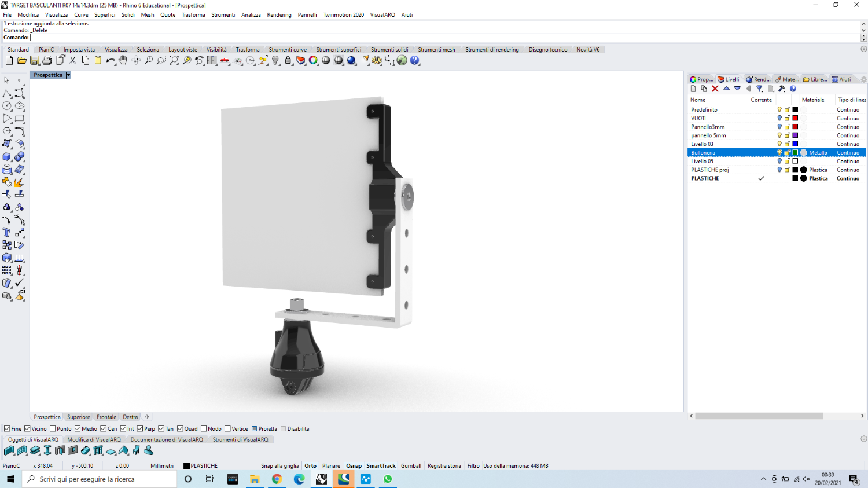The height and width of the screenshot is (488, 868).
Task: Toggle Gumball in the status bar
Action: 411,466
